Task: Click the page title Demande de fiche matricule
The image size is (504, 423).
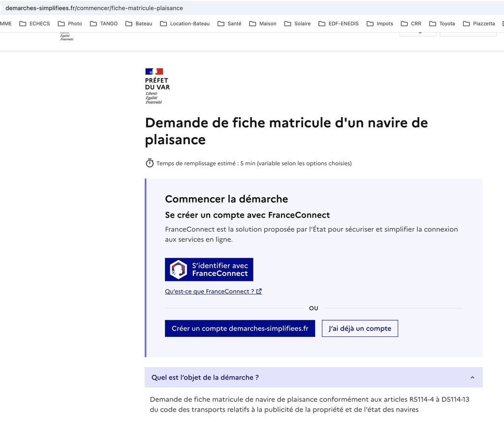Action: [x=286, y=131]
